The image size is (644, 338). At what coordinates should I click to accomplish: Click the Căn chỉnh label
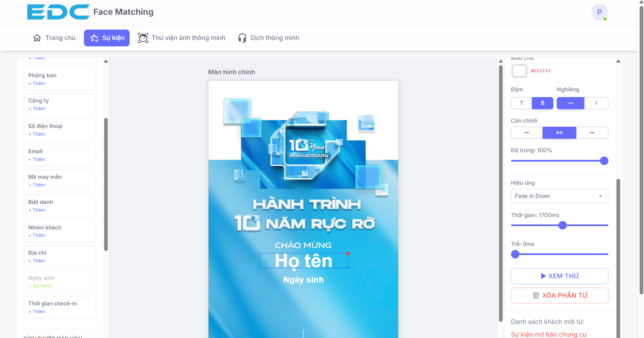[x=524, y=121]
